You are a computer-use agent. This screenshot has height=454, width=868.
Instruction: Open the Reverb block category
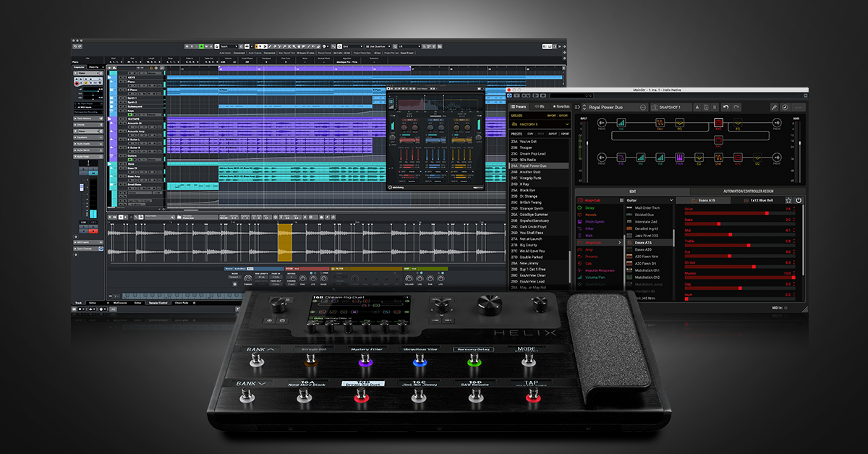click(590, 215)
